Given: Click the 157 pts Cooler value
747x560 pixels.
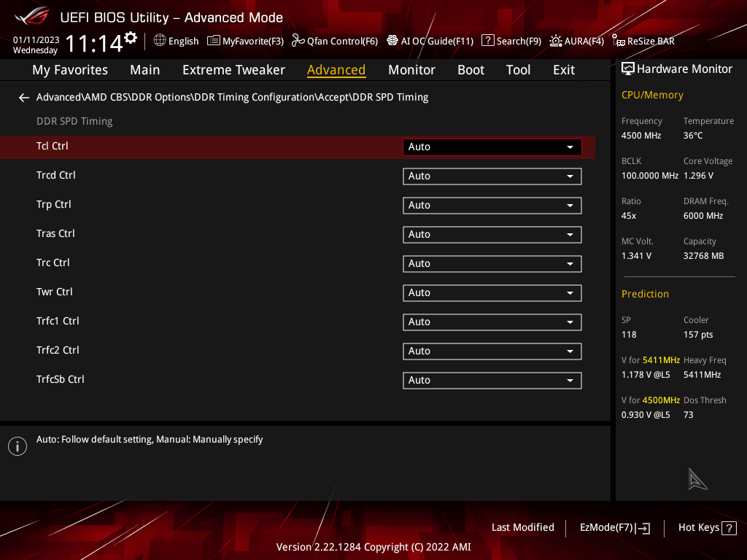Looking at the screenshot, I should click(x=698, y=335).
